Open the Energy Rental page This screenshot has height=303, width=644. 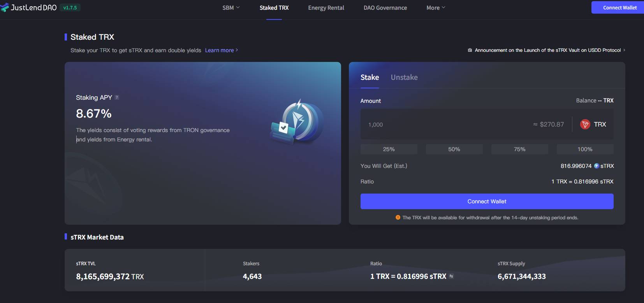click(x=326, y=8)
